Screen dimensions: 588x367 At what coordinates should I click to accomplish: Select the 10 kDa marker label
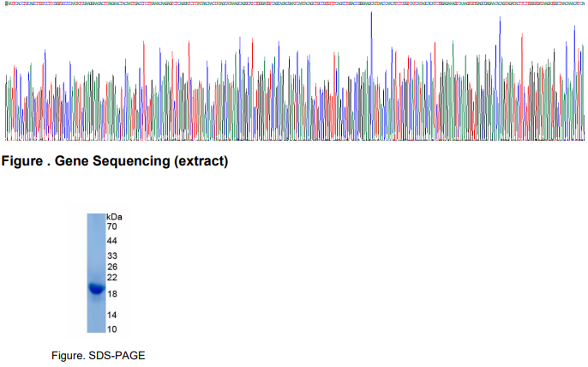coord(111,328)
